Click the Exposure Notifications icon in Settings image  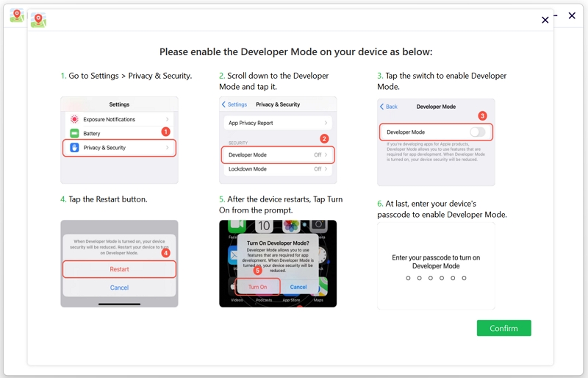coord(74,119)
